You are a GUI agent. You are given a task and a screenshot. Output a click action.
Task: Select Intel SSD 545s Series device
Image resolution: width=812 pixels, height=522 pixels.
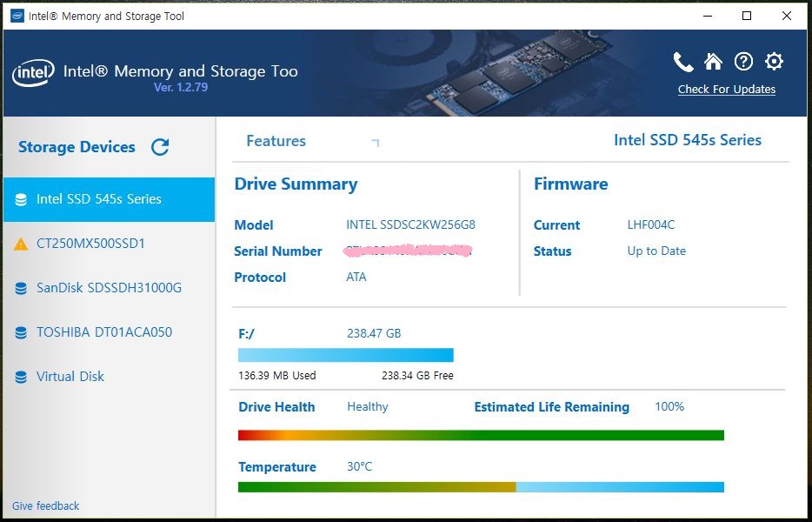click(x=109, y=199)
